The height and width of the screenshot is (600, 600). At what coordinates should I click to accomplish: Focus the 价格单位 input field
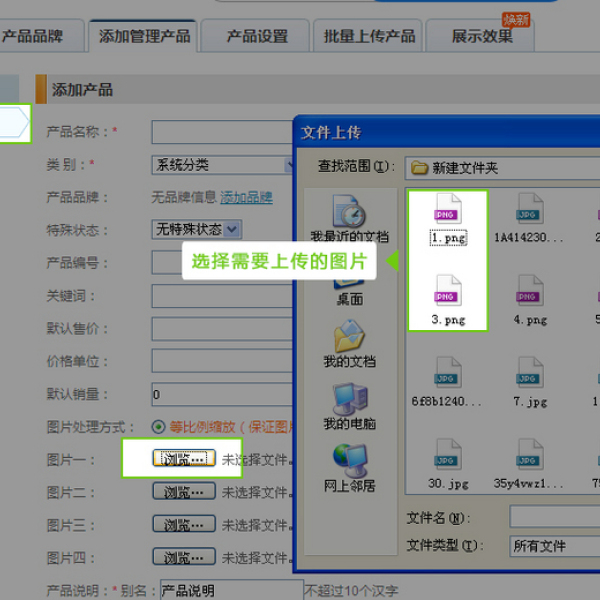click(222, 361)
